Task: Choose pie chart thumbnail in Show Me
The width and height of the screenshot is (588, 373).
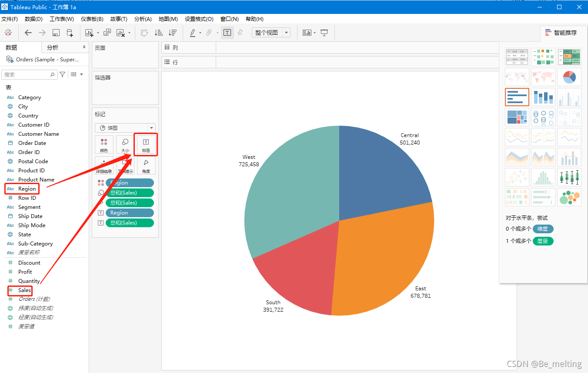Action: tap(569, 77)
